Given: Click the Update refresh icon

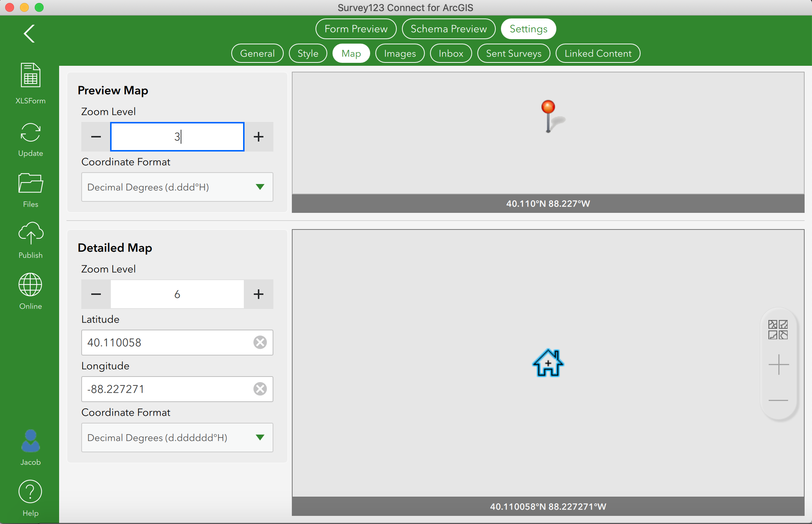Looking at the screenshot, I should tap(30, 133).
